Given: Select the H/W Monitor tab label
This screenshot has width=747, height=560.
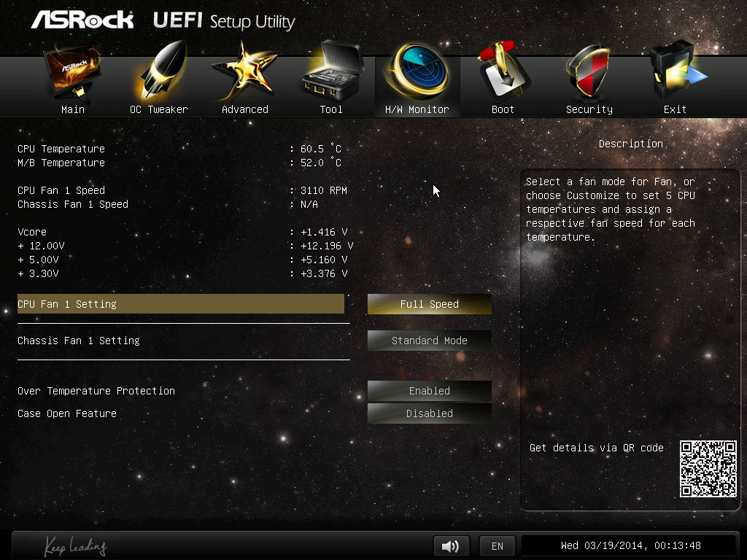Looking at the screenshot, I should point(417,109).
